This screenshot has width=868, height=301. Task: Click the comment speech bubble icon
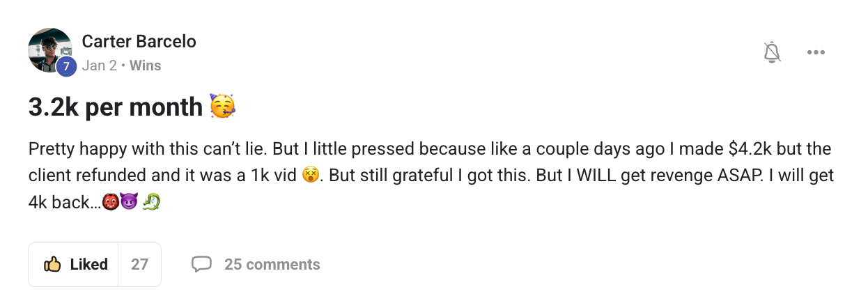(x=201, y=264)
